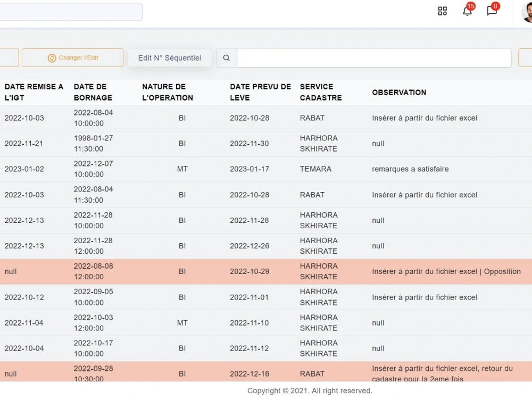
Task: Open the messages chat icon
Action: [x=492, y=10]
